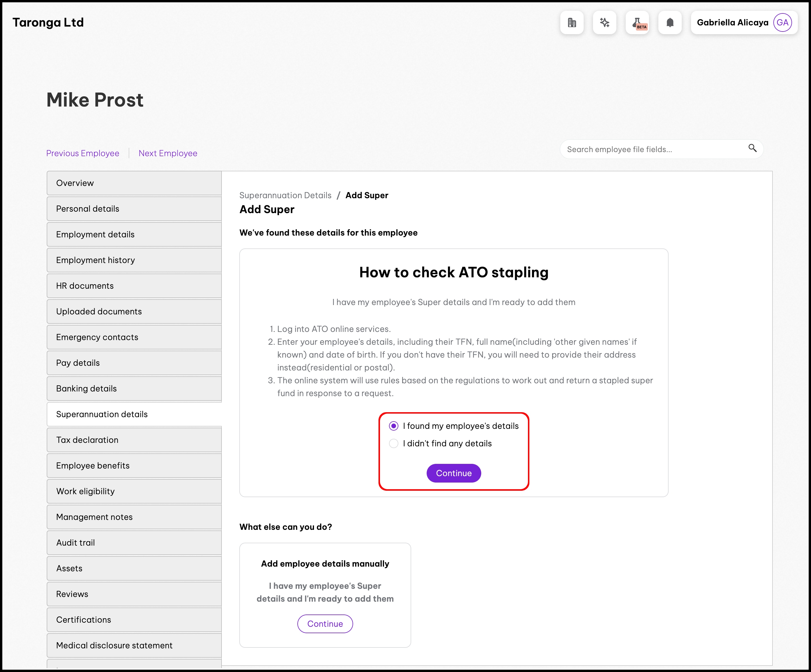Click the AI sparkle icon
This screenshot has width=811, height=672.
point(604,23)
